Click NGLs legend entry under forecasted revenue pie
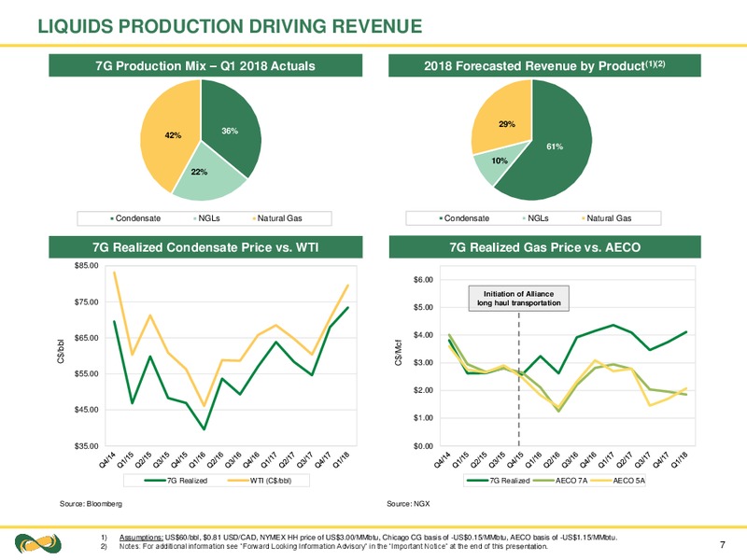 click(x=535, y=218)
